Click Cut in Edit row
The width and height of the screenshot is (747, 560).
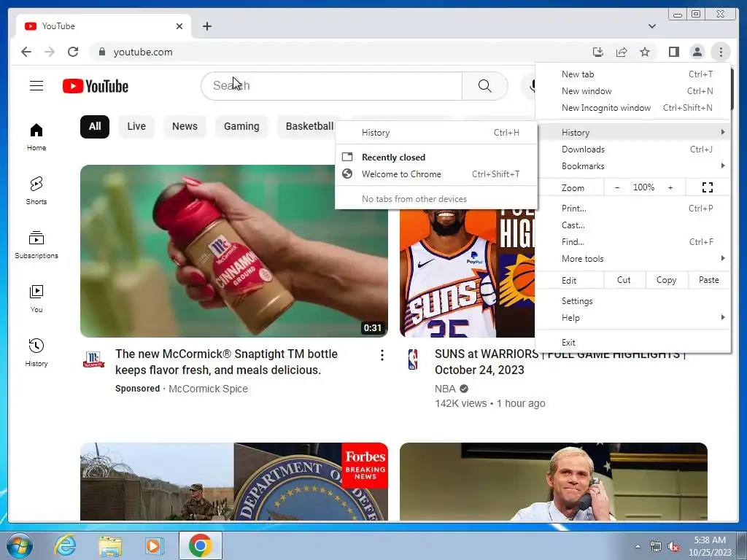point(624,280)
